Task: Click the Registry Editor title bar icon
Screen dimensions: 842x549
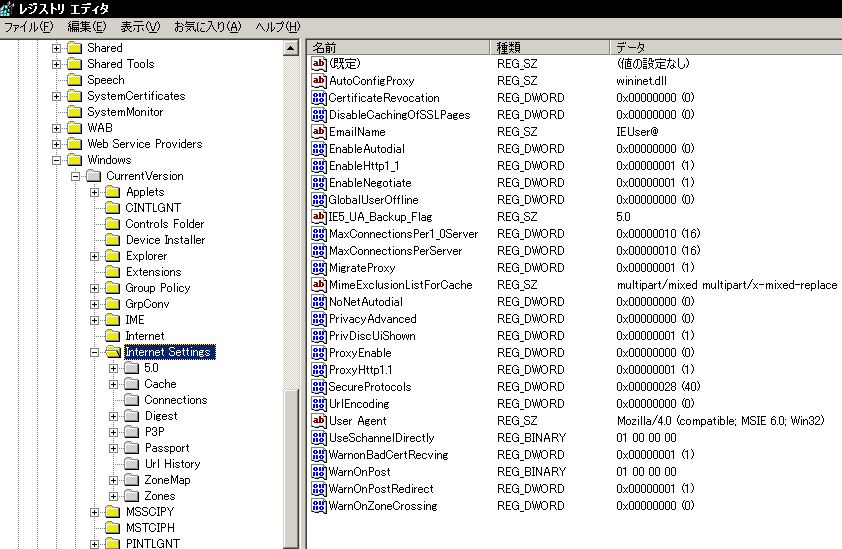Action: (x=9, y=9)
